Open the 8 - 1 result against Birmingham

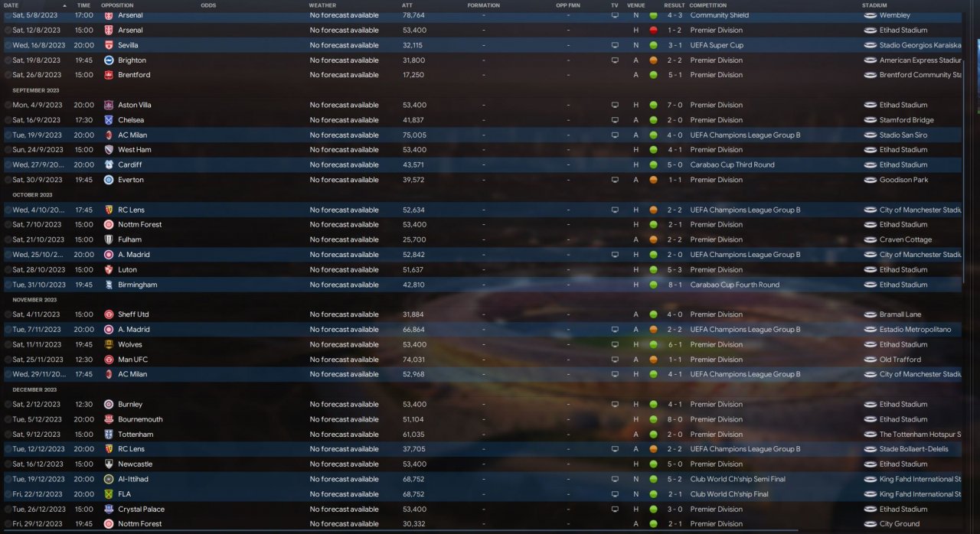click(675, 285)
